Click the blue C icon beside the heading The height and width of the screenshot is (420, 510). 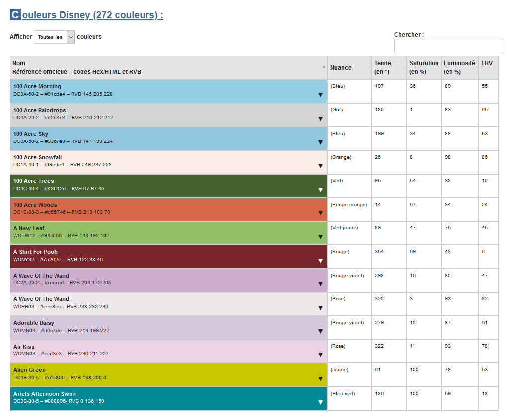tap(14, 14)
